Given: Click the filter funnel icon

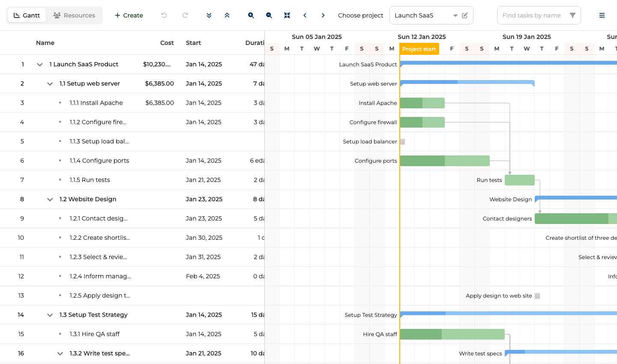Looking at the screenshot, I should (572, 15).
